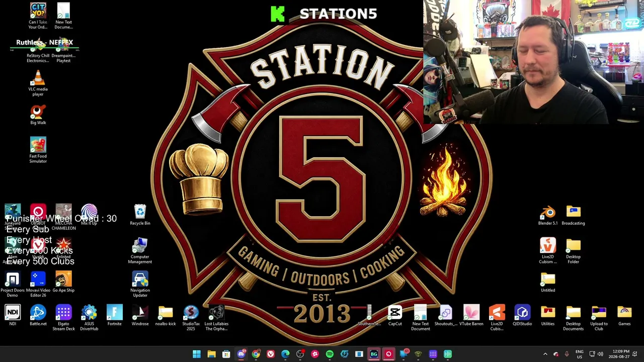644x362 pixels.
Task: Select the Recycle Bin desktop icon
Action: [x=140, y=215]
